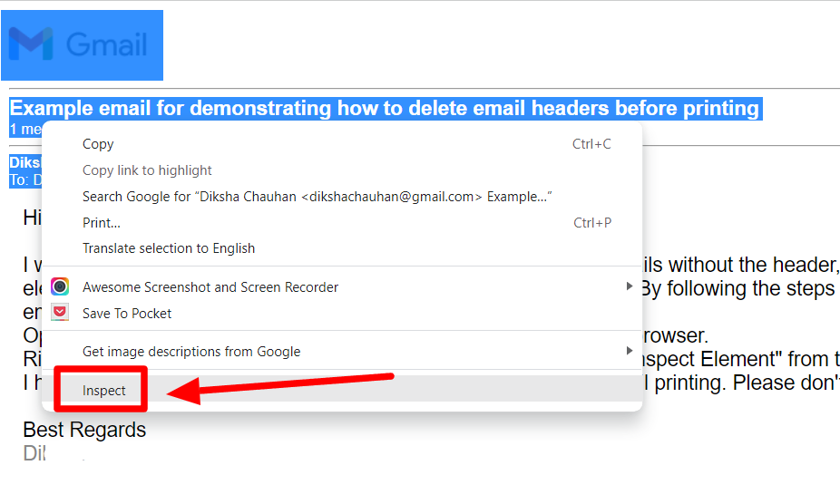Click the text 'spect Element" from'

[x=735, y=359]
